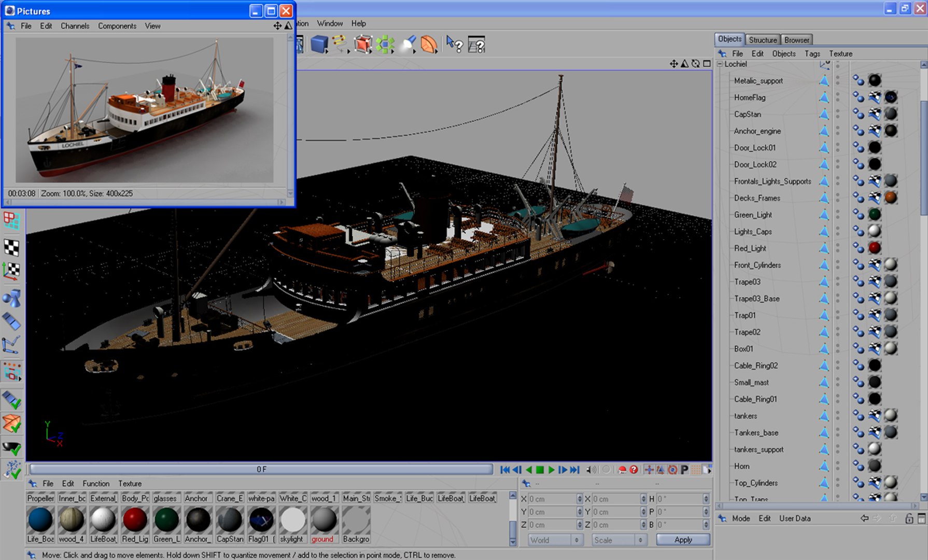This screenshot has height=560, width=928.
Task: Collapse the Lochiel object tree
Action: click(x=720, y=64)
